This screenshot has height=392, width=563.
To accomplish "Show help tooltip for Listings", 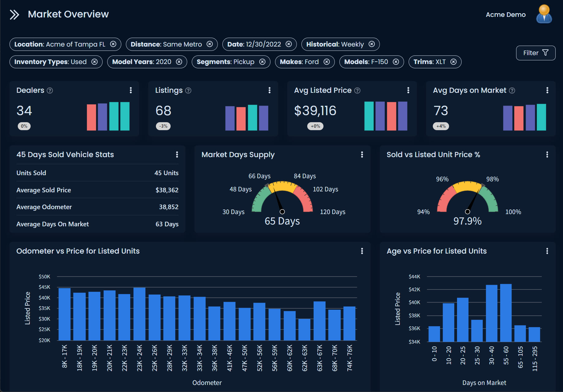I will point(188,91).
